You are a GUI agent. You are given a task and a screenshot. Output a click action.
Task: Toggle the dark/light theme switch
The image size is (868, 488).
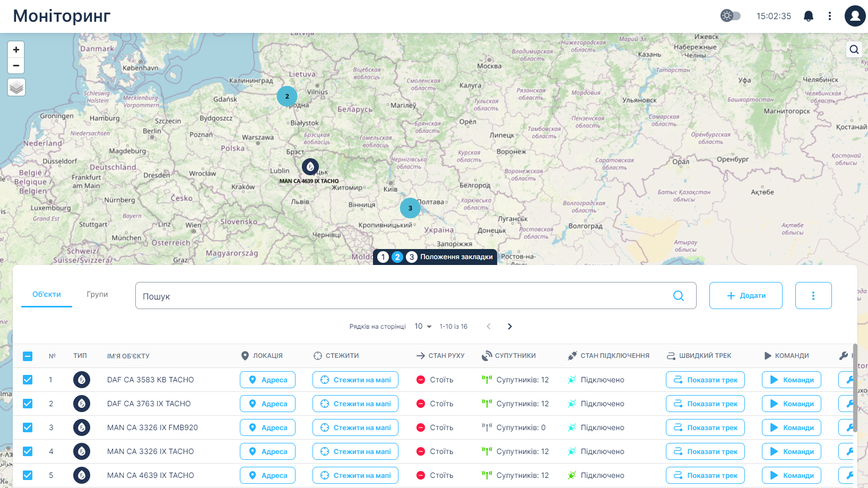(x=730, y=15)
